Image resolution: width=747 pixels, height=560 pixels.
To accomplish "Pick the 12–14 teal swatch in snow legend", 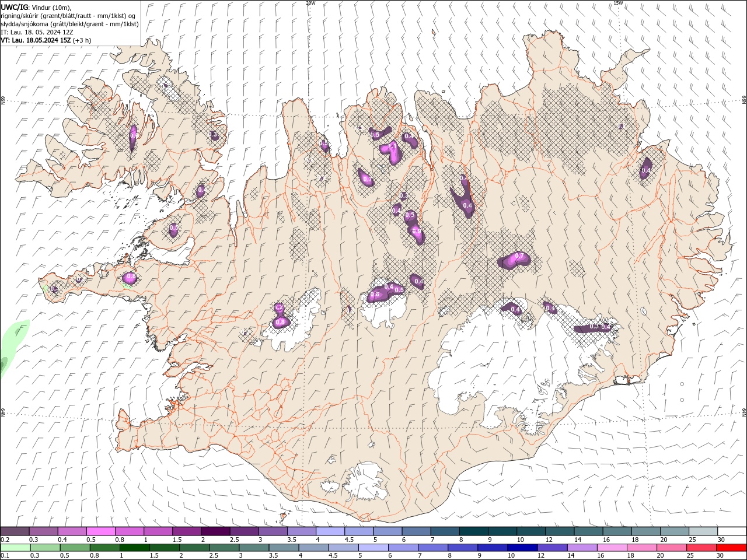I will tap(560, 531).
